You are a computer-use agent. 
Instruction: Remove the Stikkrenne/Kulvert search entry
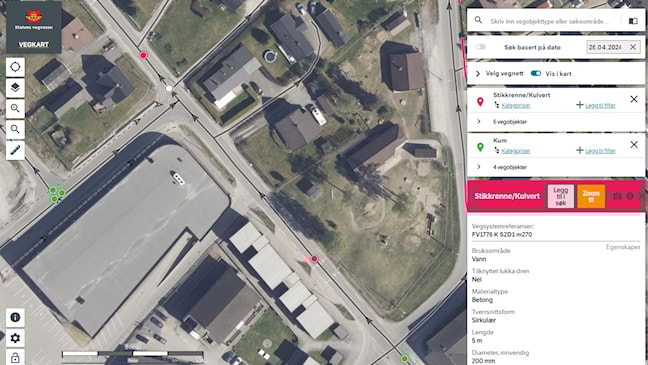pyautogui.click(x=634, y=99)
